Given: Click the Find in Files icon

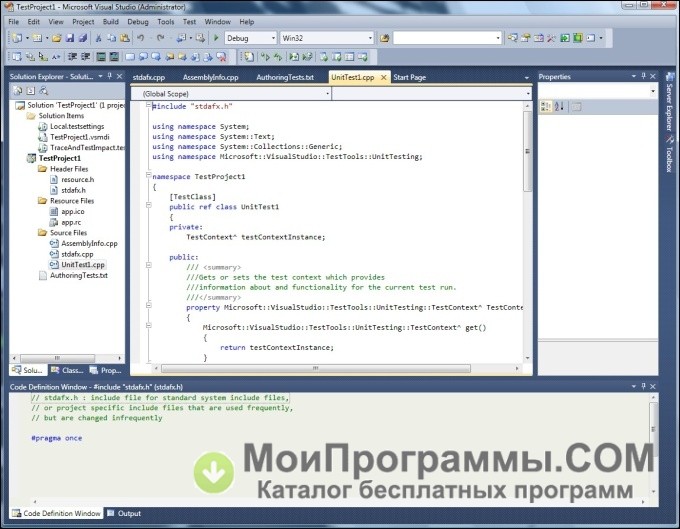Looking at the screenshot, I should coord(384,38).
